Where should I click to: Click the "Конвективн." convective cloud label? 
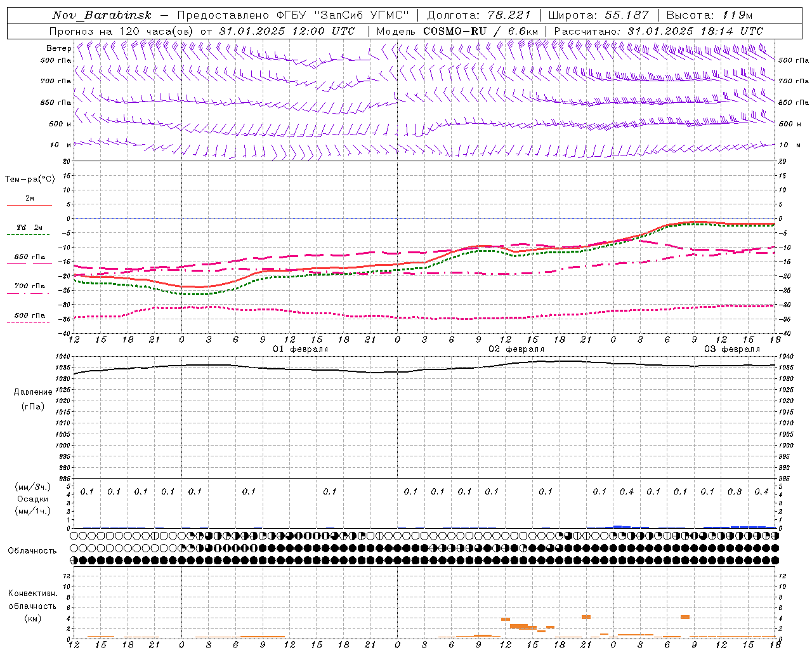point(32,594)
